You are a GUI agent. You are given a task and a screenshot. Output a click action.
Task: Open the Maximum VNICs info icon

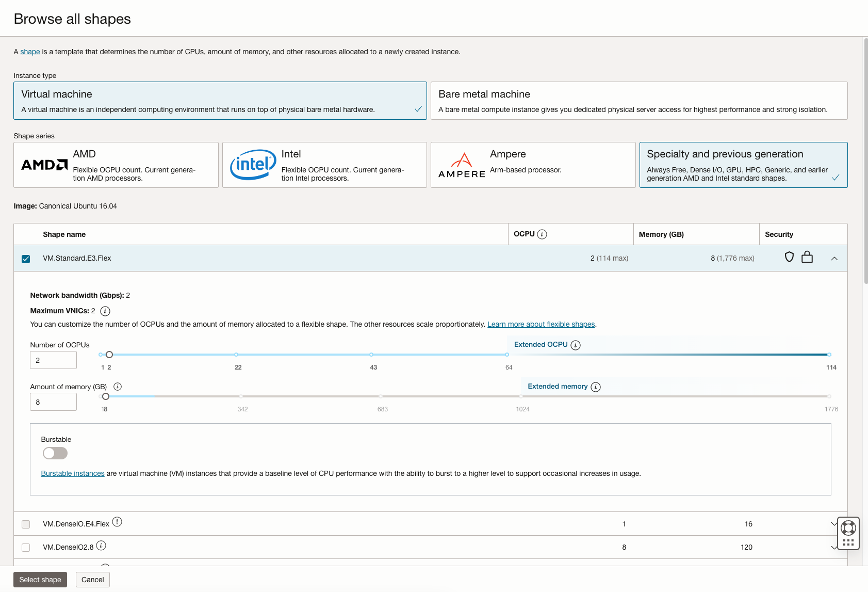(105, 311)
